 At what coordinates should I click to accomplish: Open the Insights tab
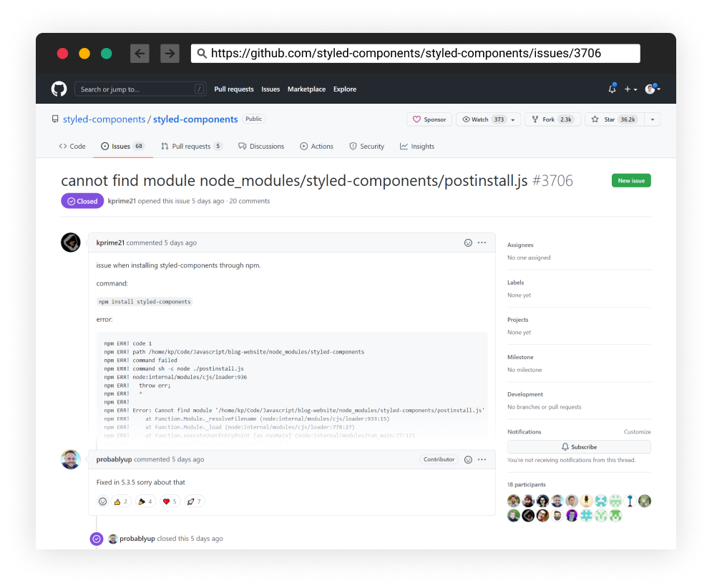pyautogui.click(x=417, y=146)
